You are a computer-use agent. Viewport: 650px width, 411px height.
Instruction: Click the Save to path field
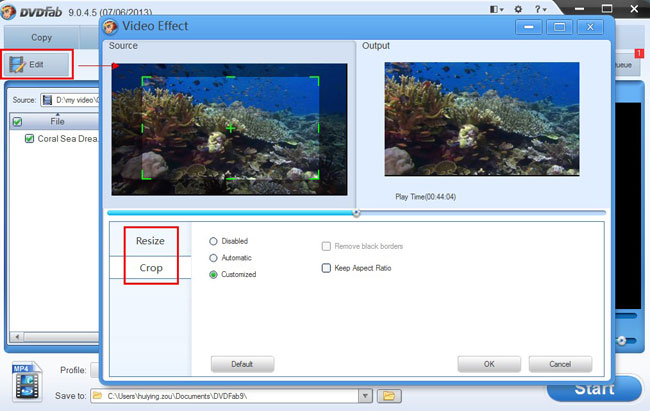225,396
